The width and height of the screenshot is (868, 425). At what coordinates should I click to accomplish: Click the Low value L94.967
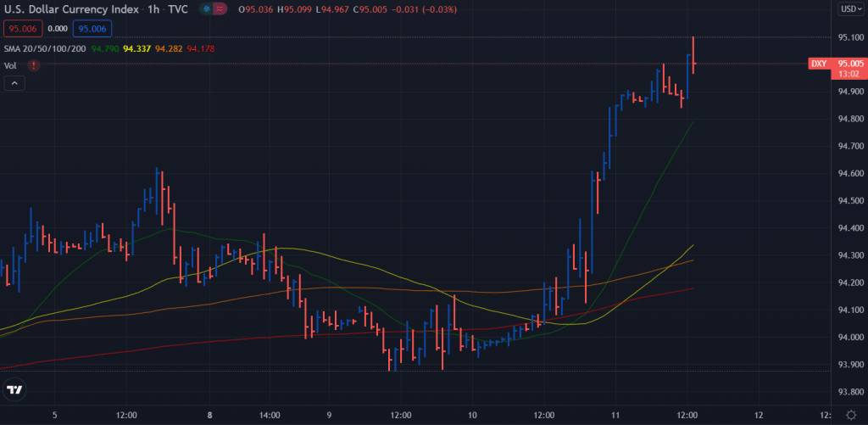click(334, 9)
